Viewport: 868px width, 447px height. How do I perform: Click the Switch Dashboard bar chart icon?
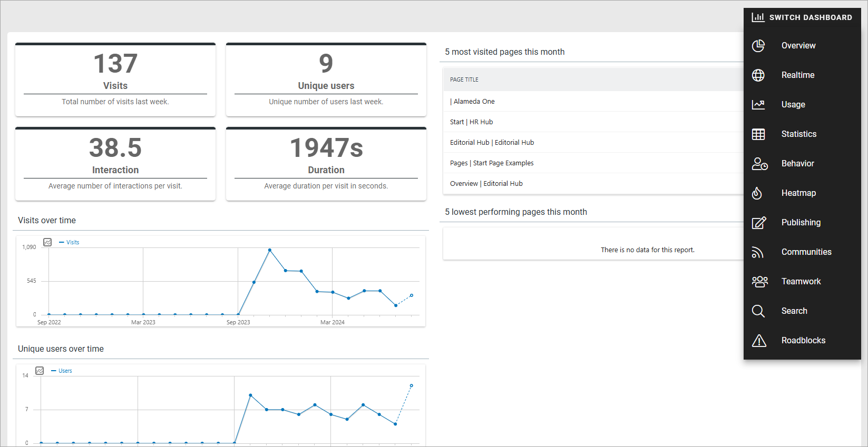[758, 17]
